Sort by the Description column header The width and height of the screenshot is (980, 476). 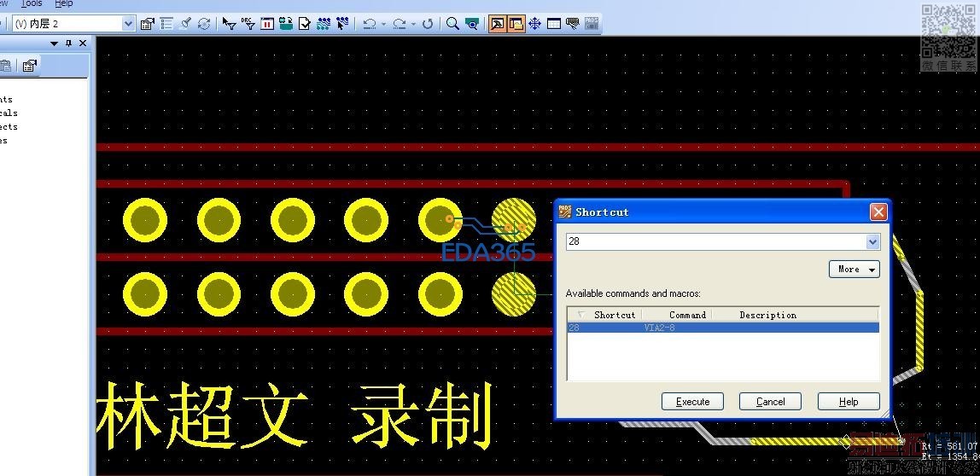pyautogui.click(x=795, y=315)
